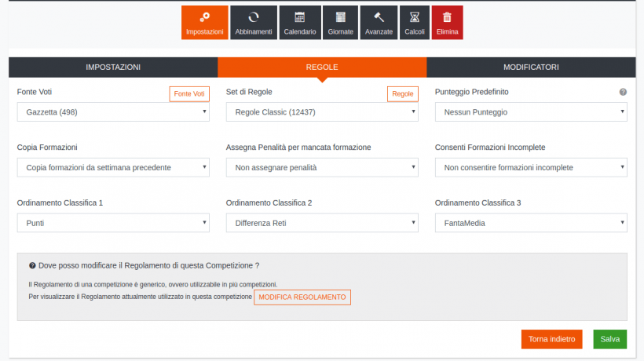644x361 pixels.
Task: Click the Torna indietro button
Action: [x=551, y=339]
